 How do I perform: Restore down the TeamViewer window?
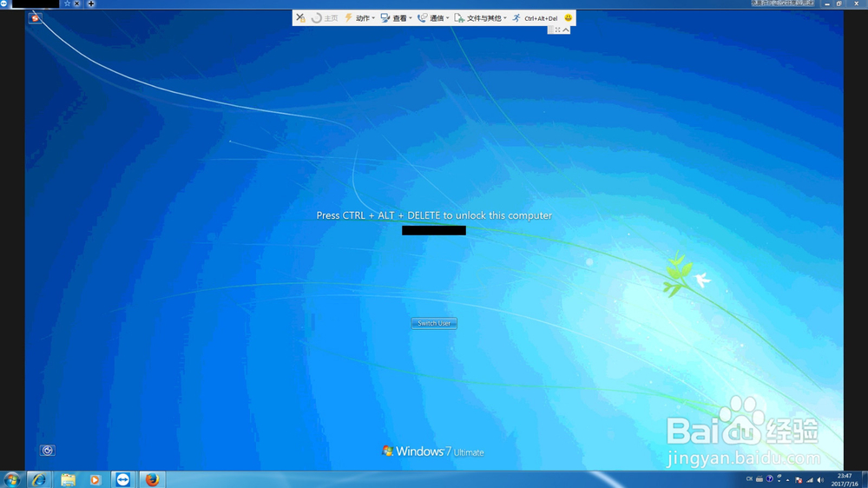coord(839,3)
